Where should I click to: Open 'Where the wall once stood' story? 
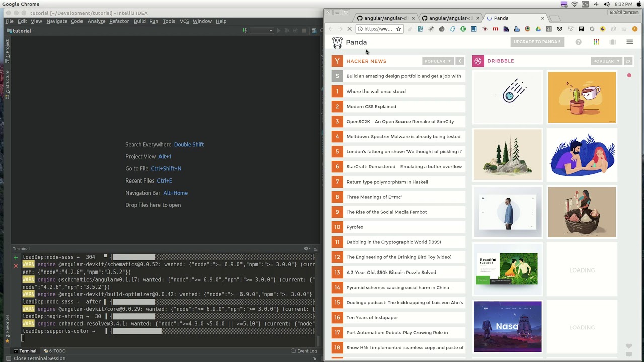(376, 92)
